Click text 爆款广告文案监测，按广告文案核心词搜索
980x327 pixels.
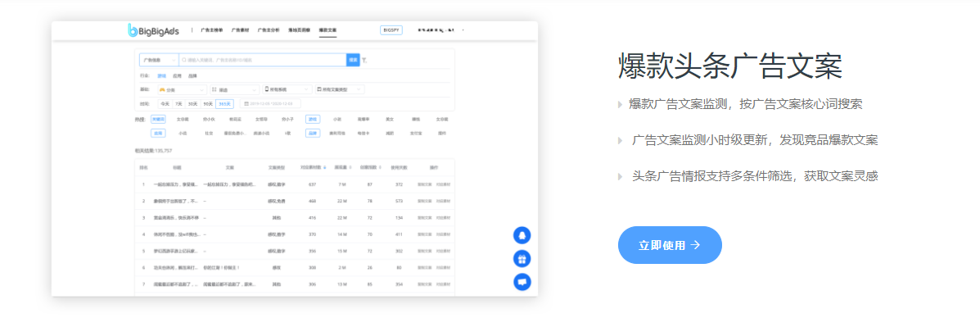pos(746,104)
